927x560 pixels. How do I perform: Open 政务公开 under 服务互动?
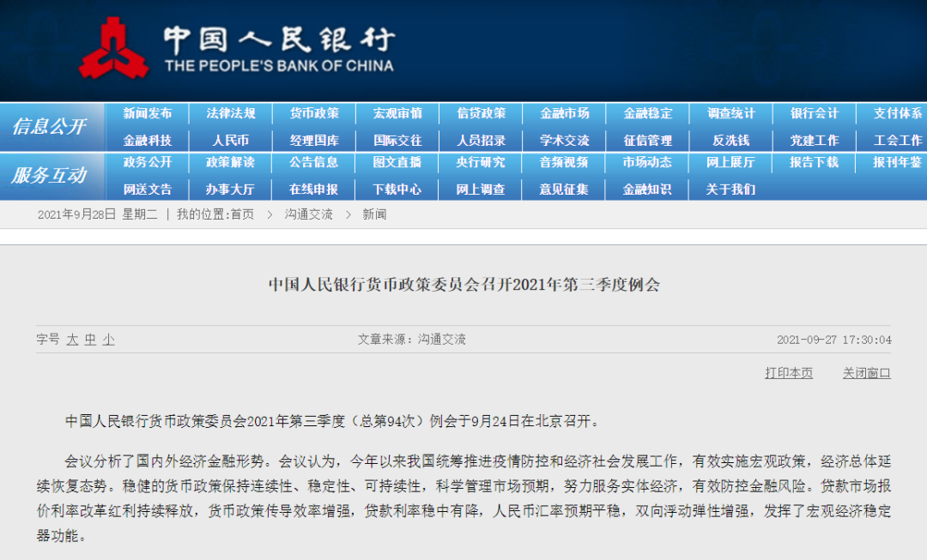148,162
